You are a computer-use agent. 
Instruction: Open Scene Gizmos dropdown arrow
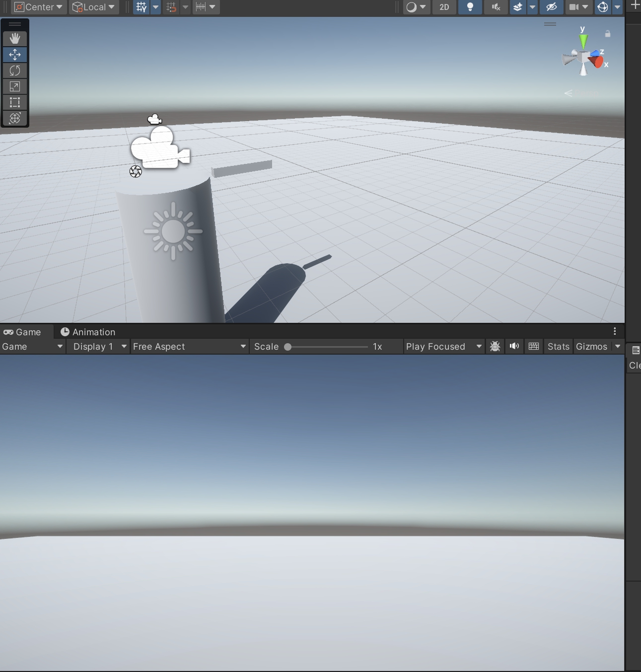(x=617, y=7)
